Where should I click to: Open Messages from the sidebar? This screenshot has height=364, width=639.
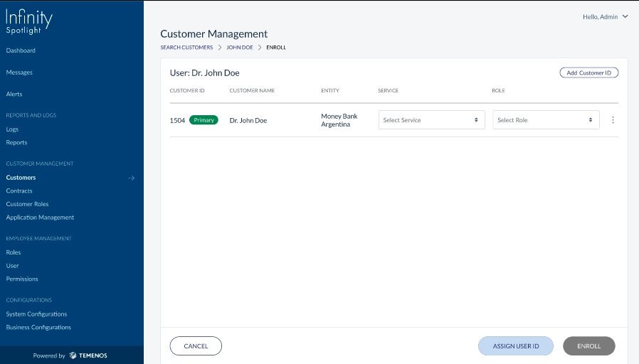click(19, 73)
